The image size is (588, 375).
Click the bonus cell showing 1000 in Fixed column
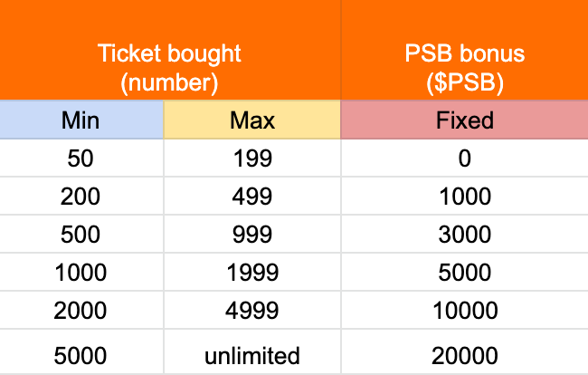tap(464, 196)
